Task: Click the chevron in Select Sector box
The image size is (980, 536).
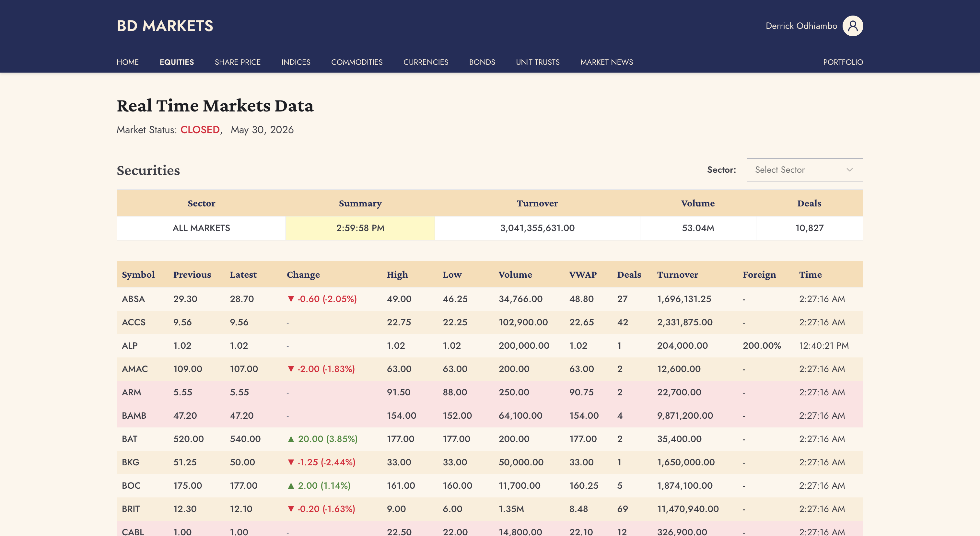Action: 849,170
